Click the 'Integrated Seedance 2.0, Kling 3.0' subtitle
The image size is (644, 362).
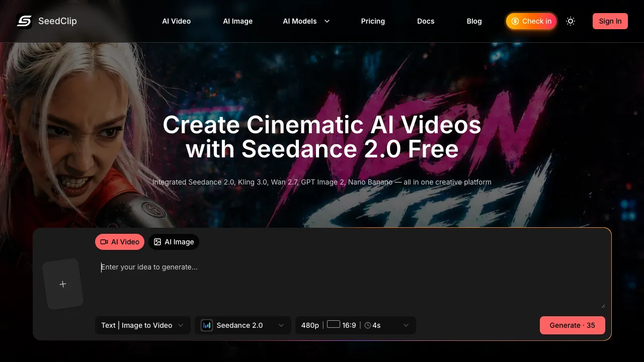(322, 182)
